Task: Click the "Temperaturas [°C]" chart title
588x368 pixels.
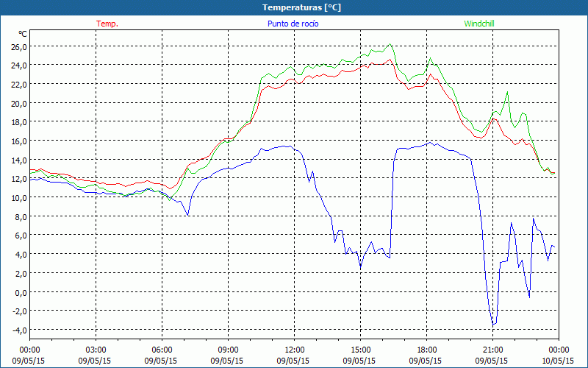Action: (301, 7)
